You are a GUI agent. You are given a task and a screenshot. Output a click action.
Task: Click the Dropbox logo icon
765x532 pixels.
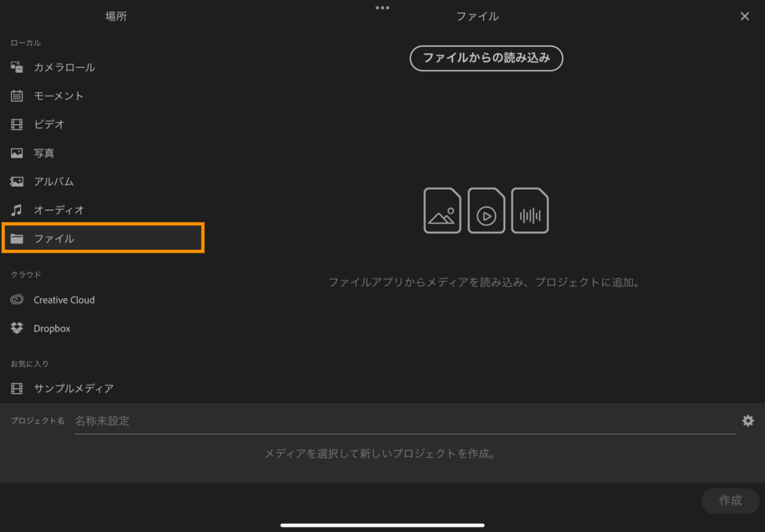[17, 328]
